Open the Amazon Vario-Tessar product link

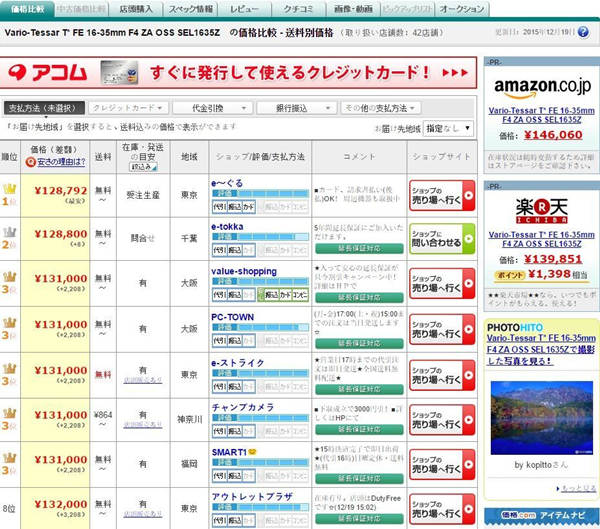541,115
